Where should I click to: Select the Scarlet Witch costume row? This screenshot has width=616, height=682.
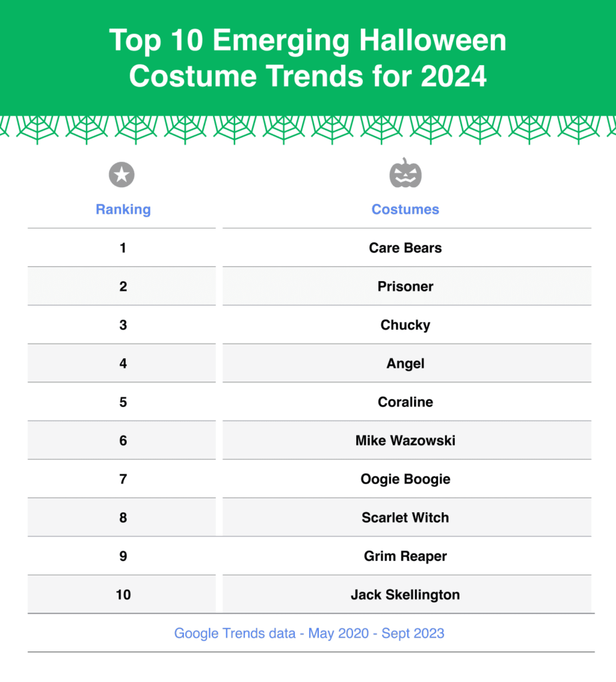click(x=406, y=517)
